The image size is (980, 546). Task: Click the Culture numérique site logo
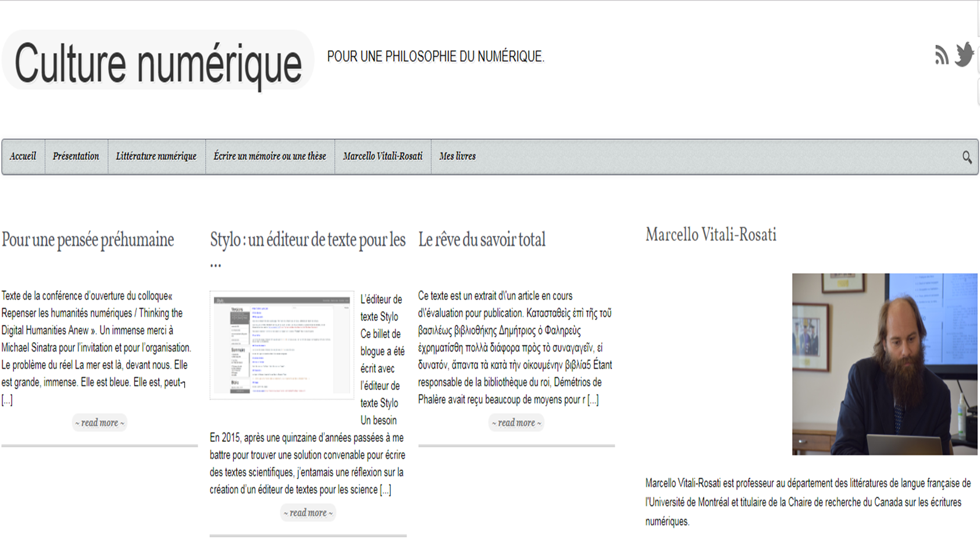pos(158,63)
